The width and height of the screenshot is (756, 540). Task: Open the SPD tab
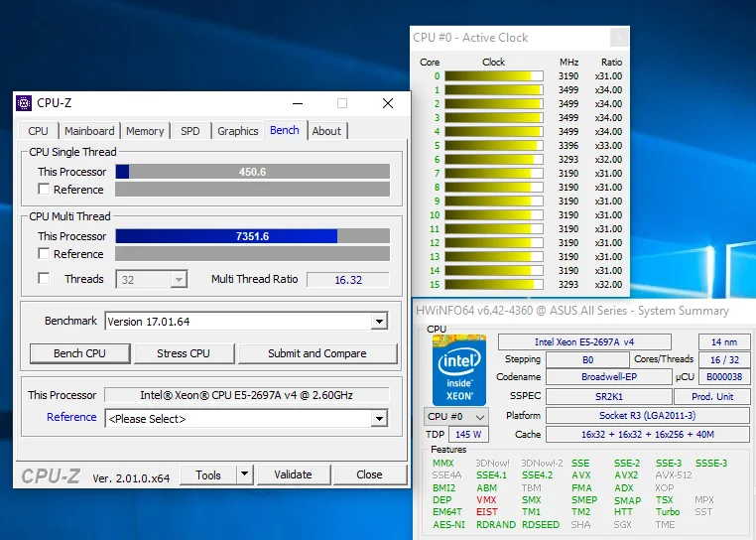(190, 131)
